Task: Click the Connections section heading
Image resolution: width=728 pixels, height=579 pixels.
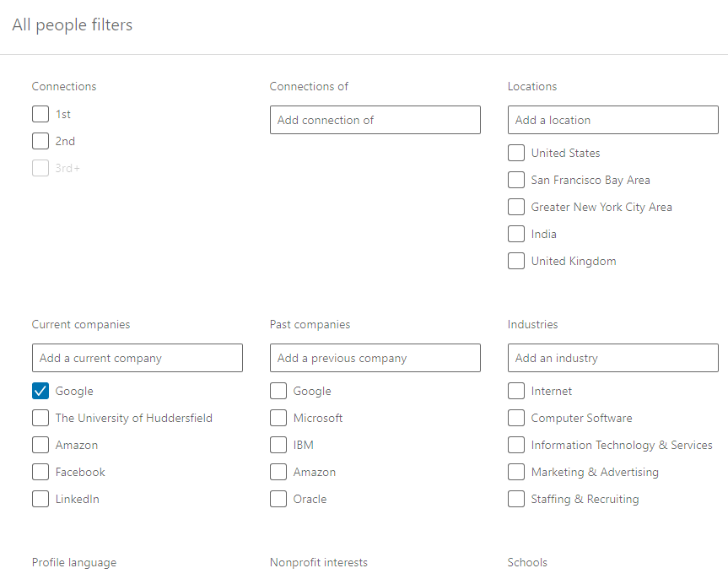Action: (64, 86)
